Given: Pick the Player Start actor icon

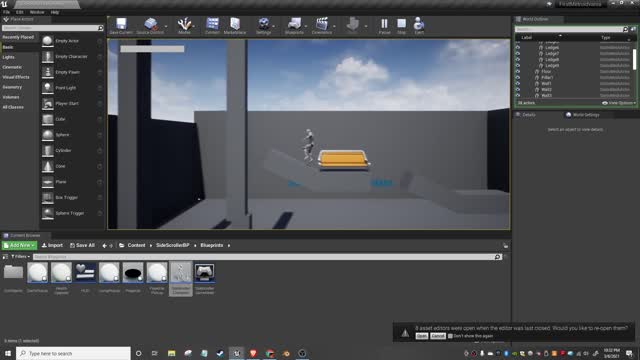Looking at the screenshot, I should pos(48,104).
